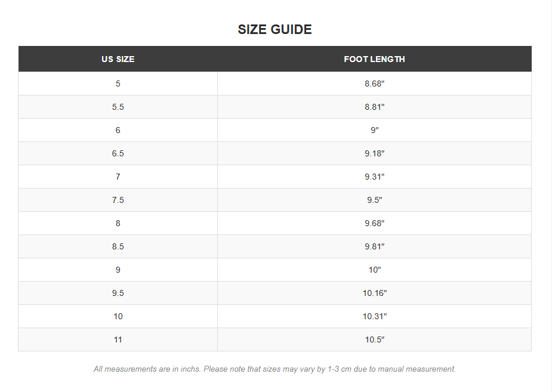Click the 10.31" foot length value
Screen dimensions: 552x392
point(374,316)
